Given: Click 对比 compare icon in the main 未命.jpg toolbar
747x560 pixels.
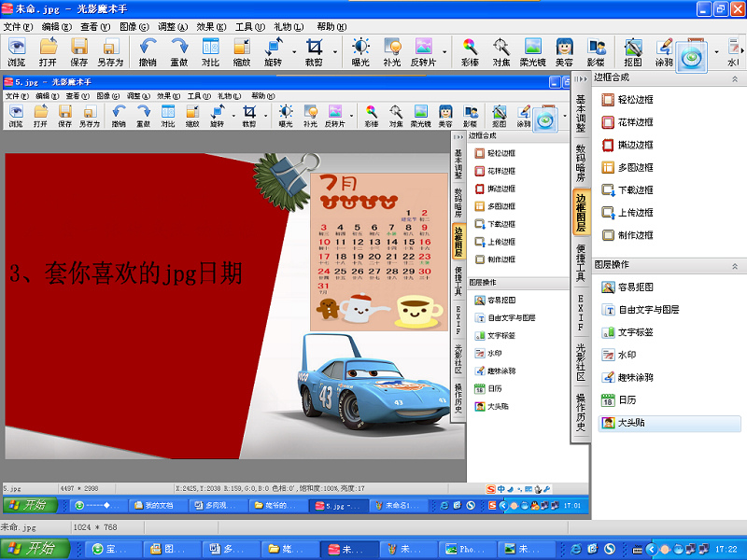Looking at the screenshot, I should 211,52.
